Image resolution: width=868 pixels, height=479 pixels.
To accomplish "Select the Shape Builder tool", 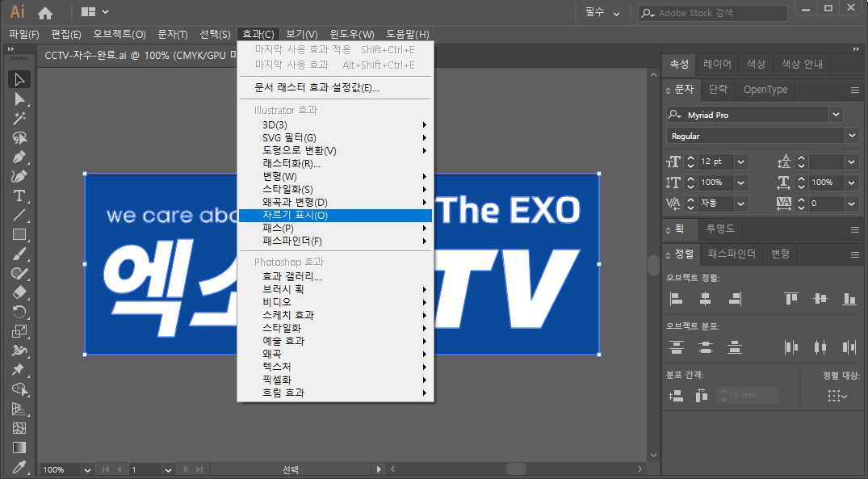I will click(19, 389).
